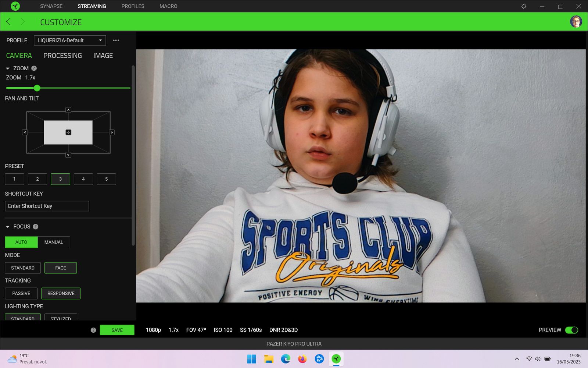The width and height of the screenshot is (588, 368).
Task: Open the settings gear
Action: click(524, 6)
